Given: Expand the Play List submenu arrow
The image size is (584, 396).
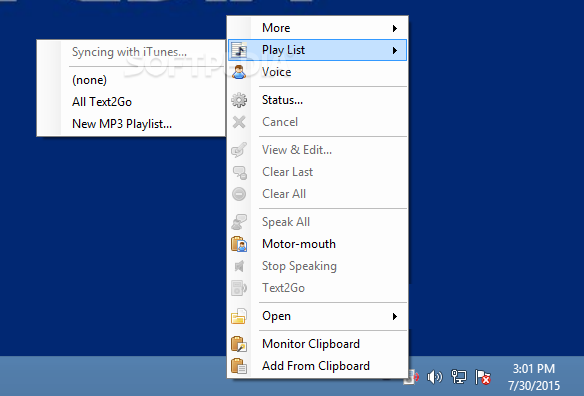Looking at the screenshot, I should 395,50.
